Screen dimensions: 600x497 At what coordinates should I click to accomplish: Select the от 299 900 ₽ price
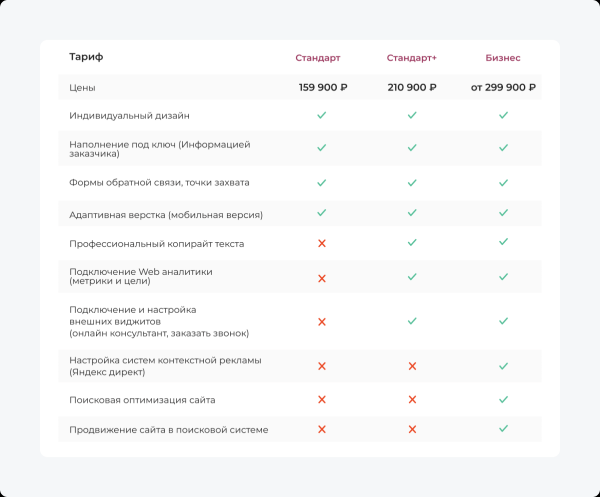pos(504,88)
